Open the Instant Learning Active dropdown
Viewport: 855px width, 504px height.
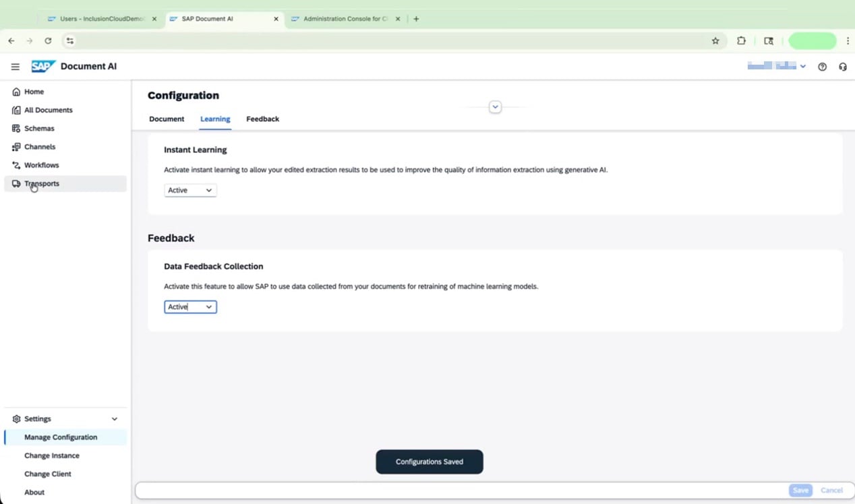click(x=191, y=191)
